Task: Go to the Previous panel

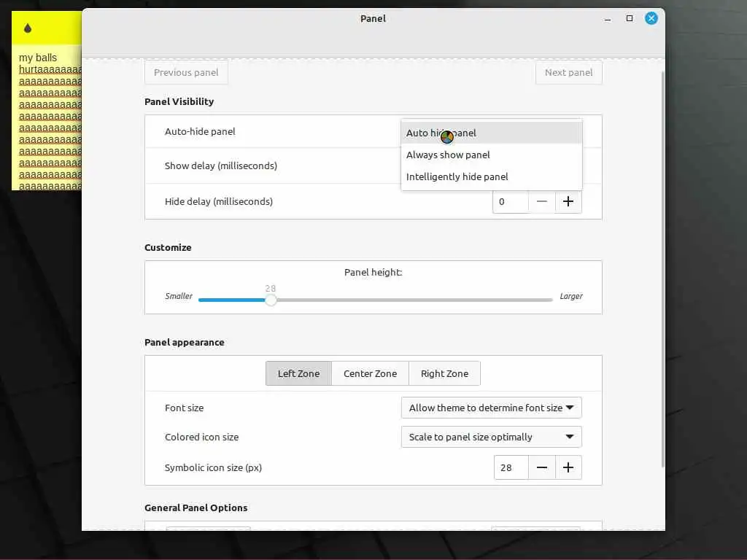Action: pos(186,72)
